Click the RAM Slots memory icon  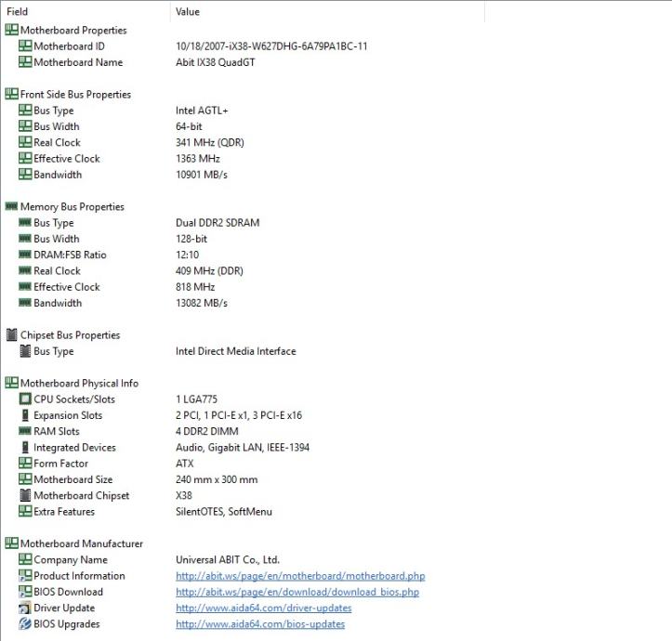pos(25,431)
